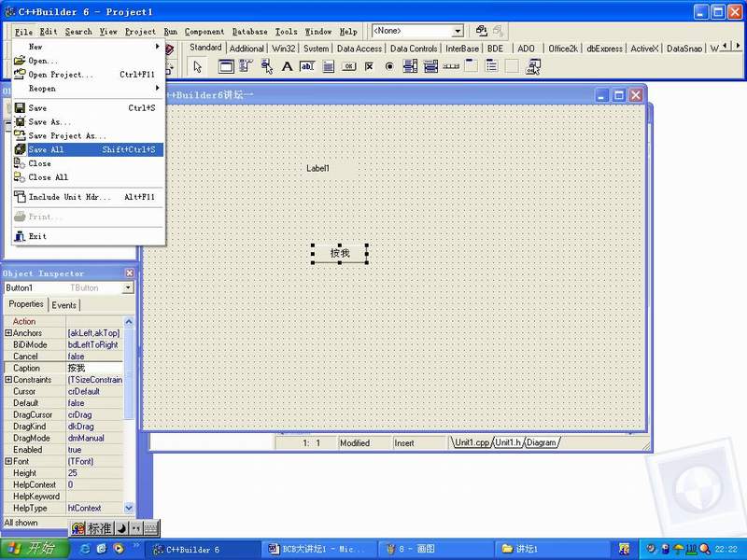Launch Windows Media Player from quick launch
Image resolution: width=747 pixels, height=560 pixels.
[119, 549]
